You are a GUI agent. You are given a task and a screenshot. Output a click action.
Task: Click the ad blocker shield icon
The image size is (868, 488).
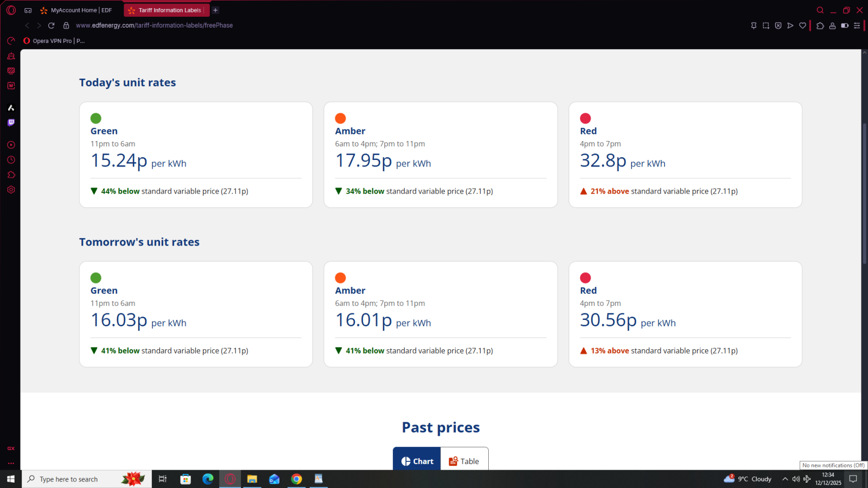click(x=778, y=25)
